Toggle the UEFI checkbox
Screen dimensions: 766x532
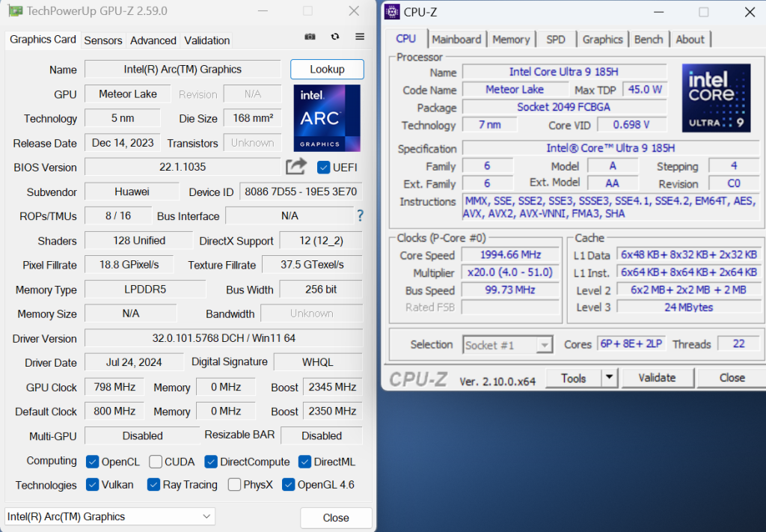(x=324, y=167)
